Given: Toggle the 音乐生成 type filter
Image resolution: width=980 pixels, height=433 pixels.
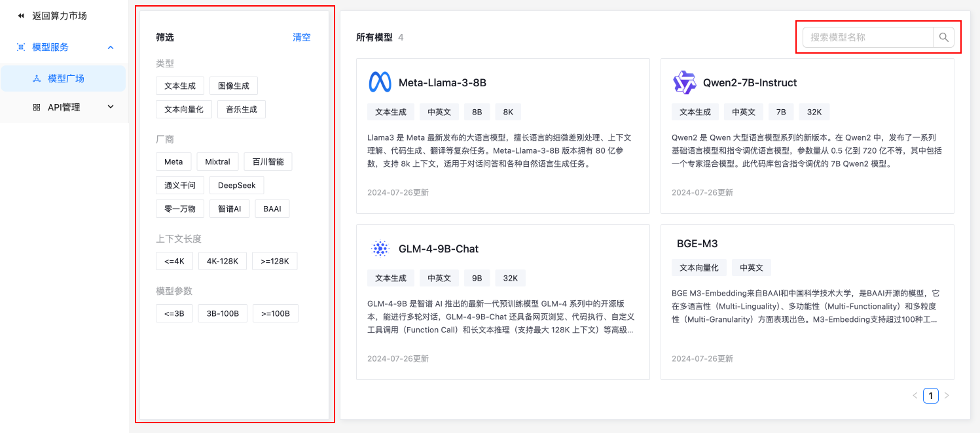Looking at the screenshot, I should pos(242,109).
